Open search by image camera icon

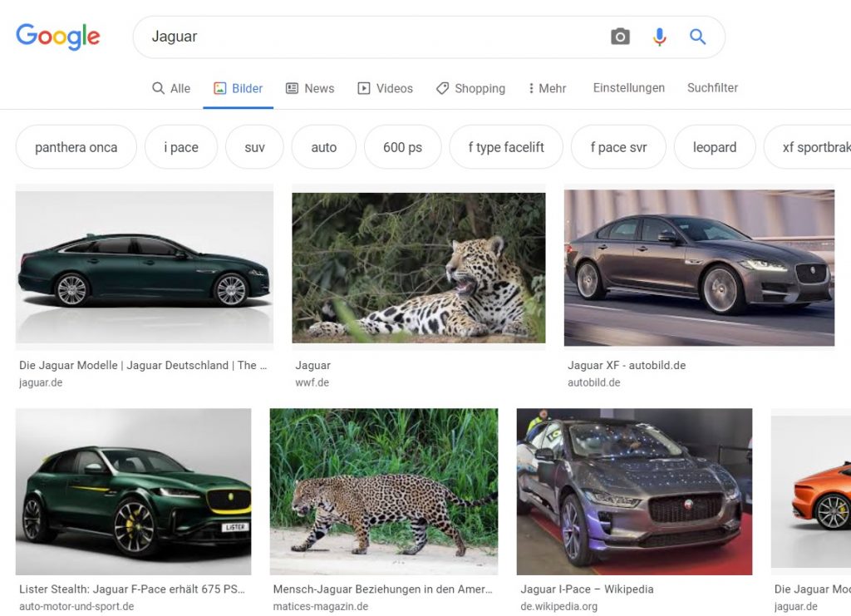[x=620, y=37]
